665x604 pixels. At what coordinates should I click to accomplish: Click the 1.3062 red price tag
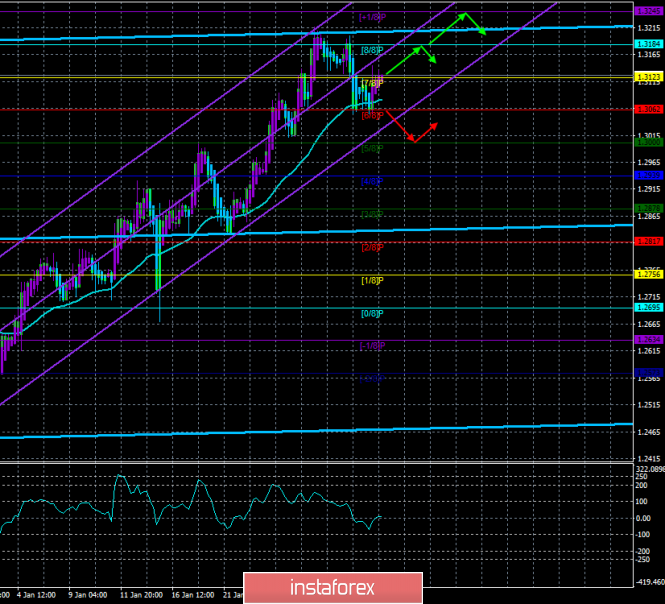(648, 109)
